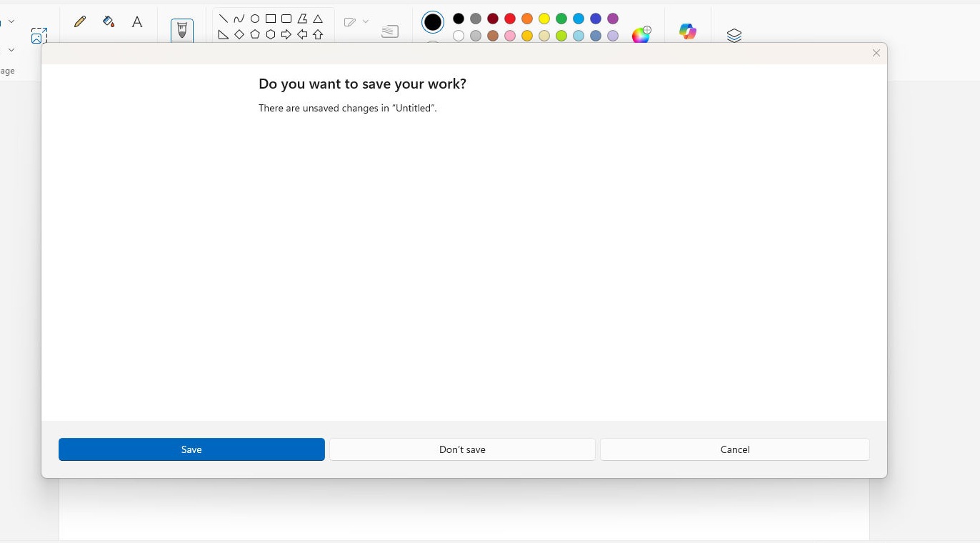Close the save dialog with X
This screenshot has height=543, width=980.
click(x=876, y=53)
